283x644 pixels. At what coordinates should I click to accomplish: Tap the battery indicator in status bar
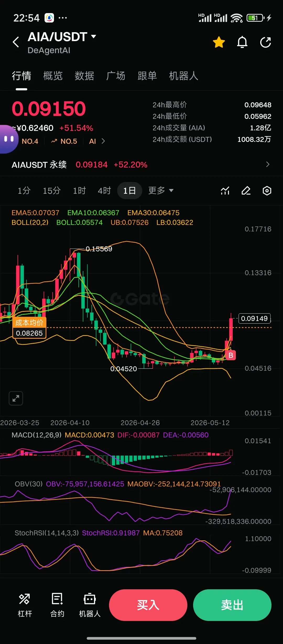[x=255, y=18]
